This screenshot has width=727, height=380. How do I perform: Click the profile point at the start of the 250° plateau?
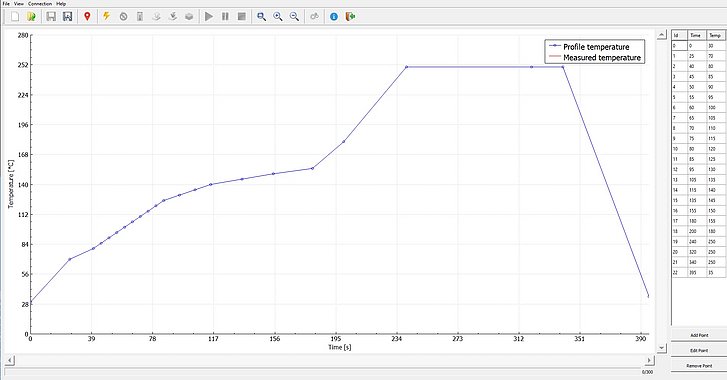(407, 67)
